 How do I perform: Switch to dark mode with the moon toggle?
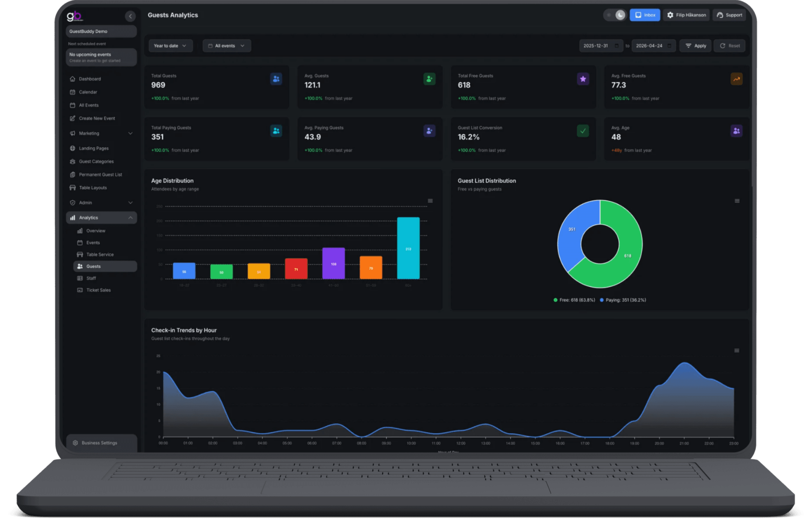coord(620,15)
